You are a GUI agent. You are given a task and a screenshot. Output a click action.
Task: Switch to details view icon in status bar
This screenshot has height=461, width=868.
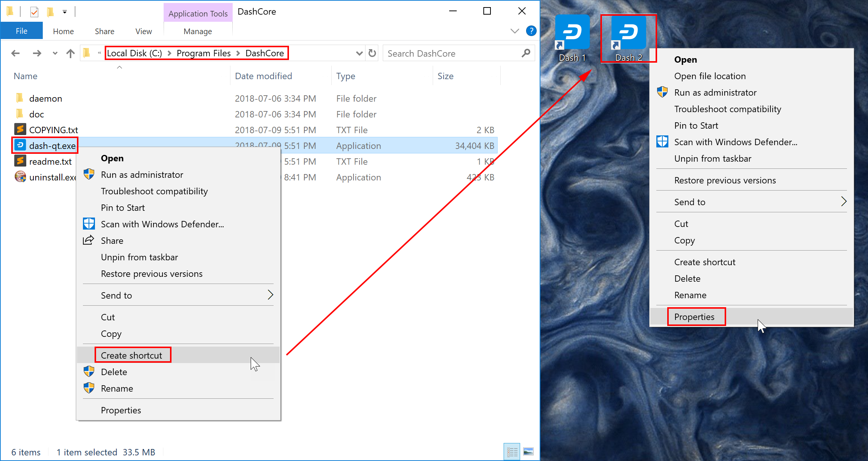point(512,452)
